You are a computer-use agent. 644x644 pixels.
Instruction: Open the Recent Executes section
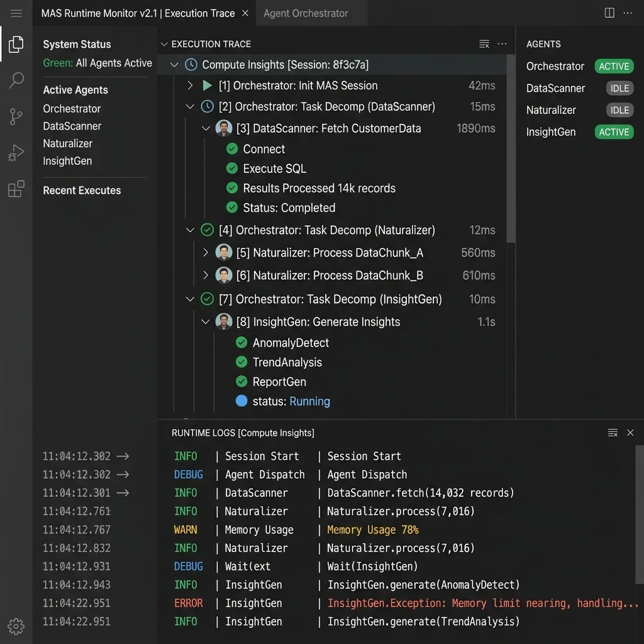tap(82, 191)
